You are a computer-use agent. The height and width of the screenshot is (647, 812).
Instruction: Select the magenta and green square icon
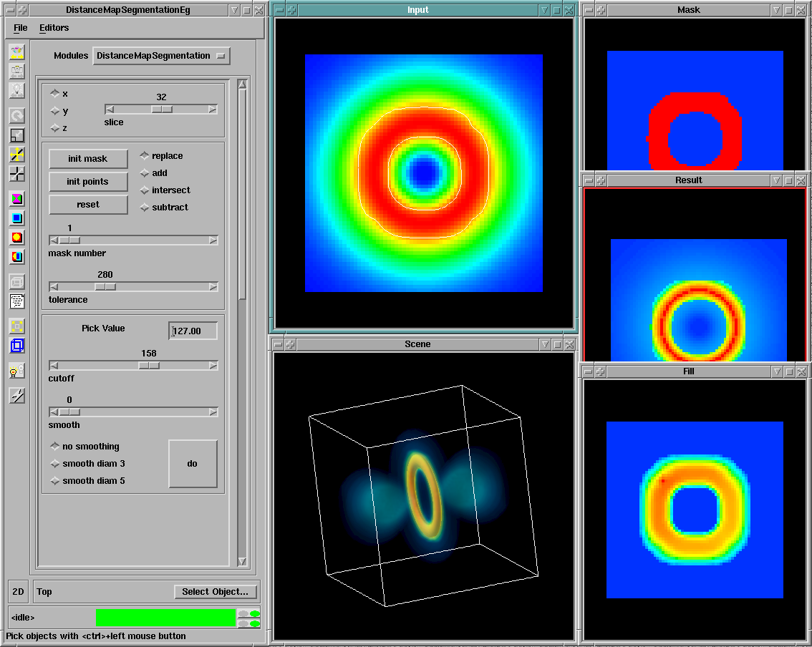pyautogui.click(x=17, y=199)
